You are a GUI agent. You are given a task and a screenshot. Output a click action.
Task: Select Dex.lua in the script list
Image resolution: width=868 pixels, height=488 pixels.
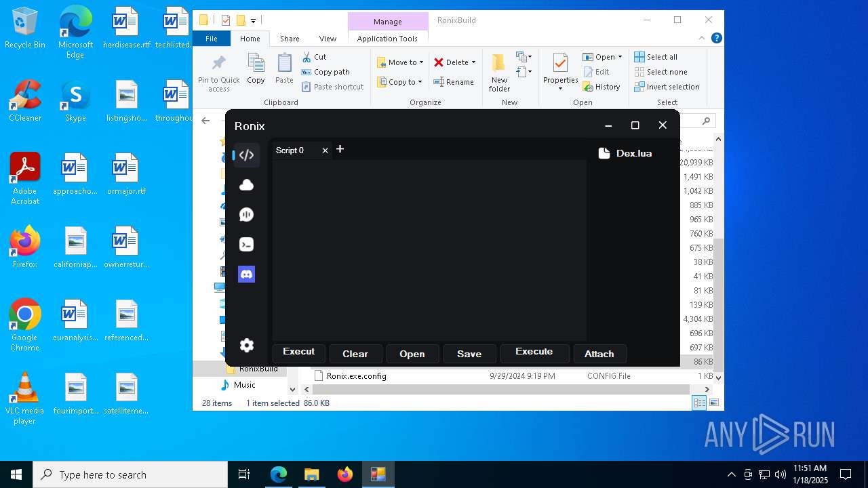pos(625,153)
